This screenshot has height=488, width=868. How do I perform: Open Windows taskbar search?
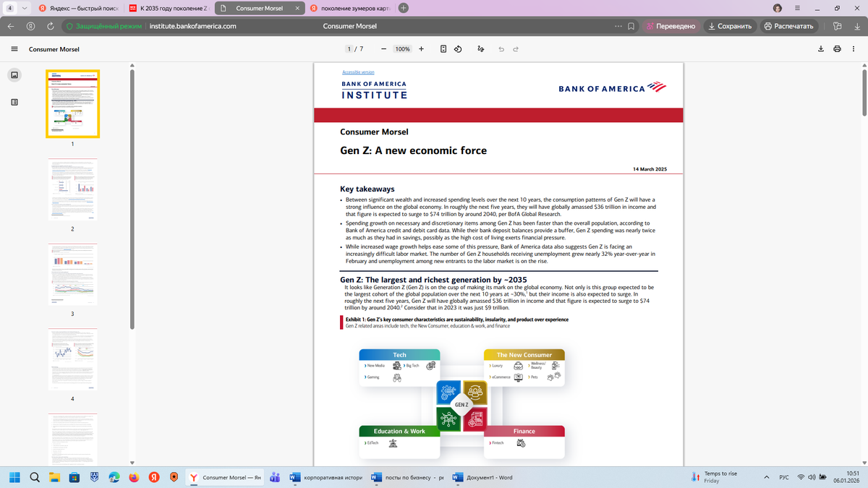(x=35, y=477)
